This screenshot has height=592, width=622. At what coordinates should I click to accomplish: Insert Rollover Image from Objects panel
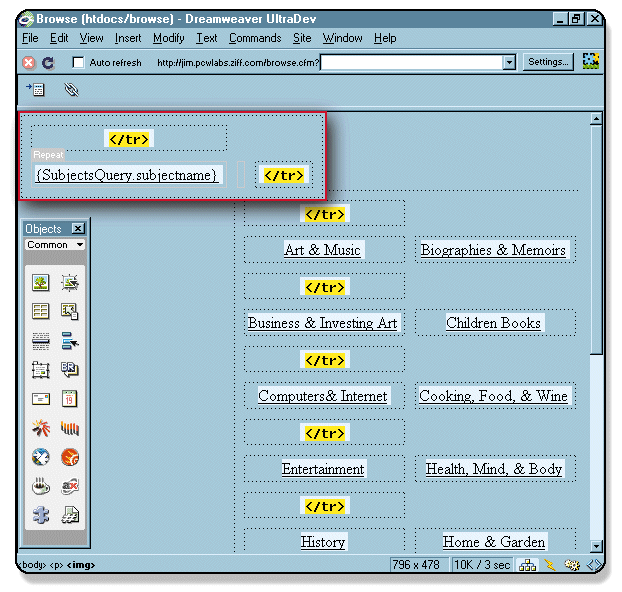click(70, 283)
